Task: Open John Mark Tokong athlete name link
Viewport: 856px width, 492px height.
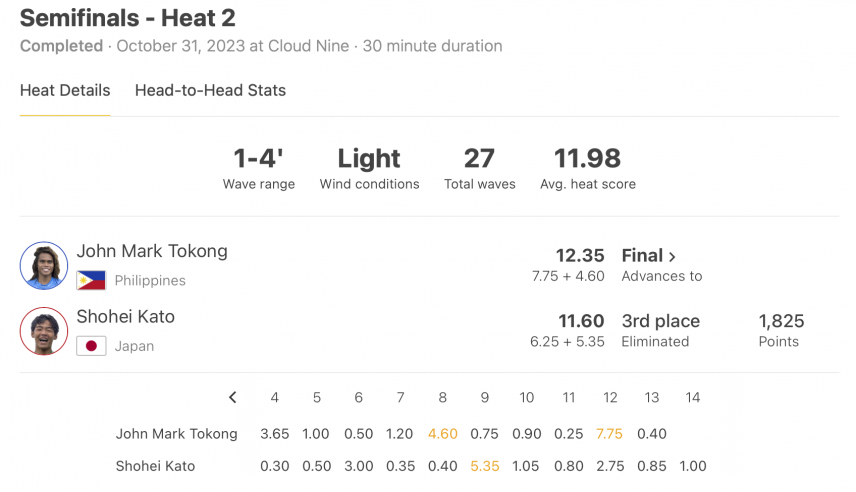Action: [x=152, y=251]
